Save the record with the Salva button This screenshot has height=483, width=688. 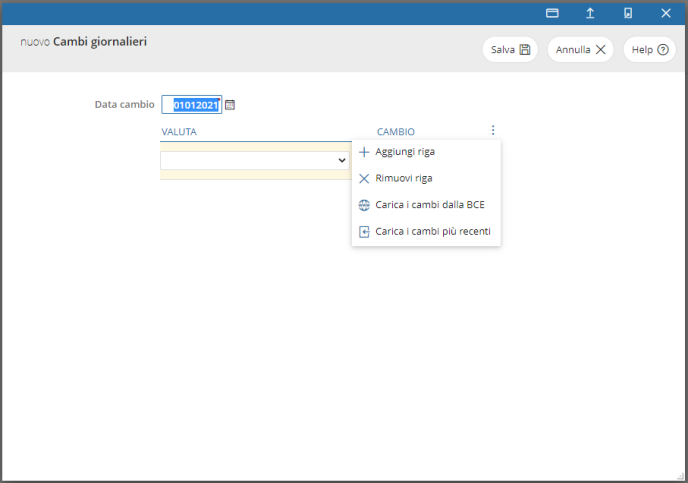pos(510,49)
